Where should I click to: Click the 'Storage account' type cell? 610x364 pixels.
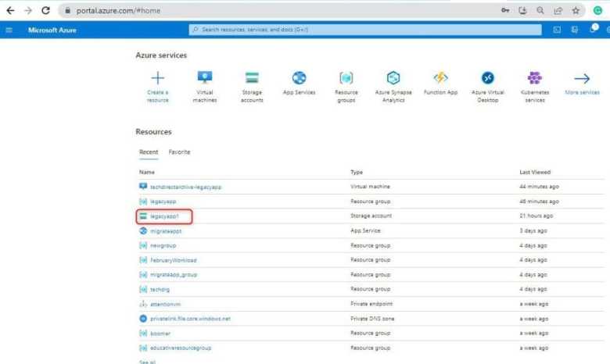click(371, 216)
